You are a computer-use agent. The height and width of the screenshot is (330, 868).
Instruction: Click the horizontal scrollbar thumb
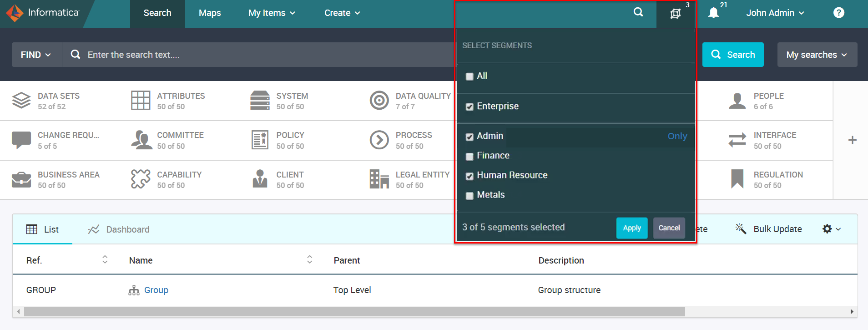[x=354, y=311]
